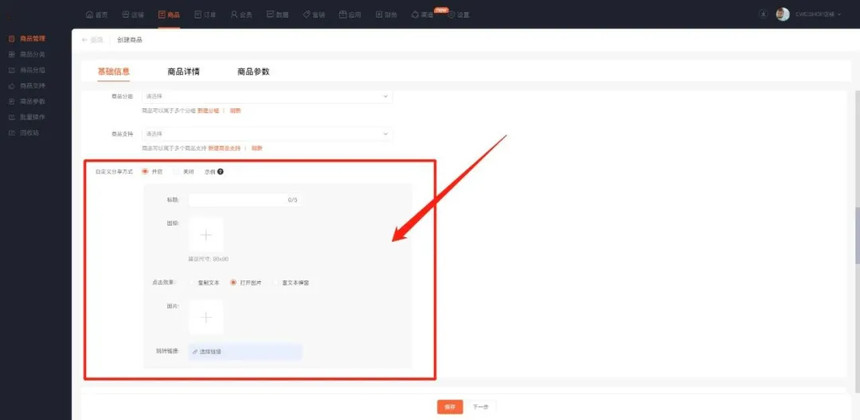
Task: Click the 标题 text input field
Action: coord(245,200)
